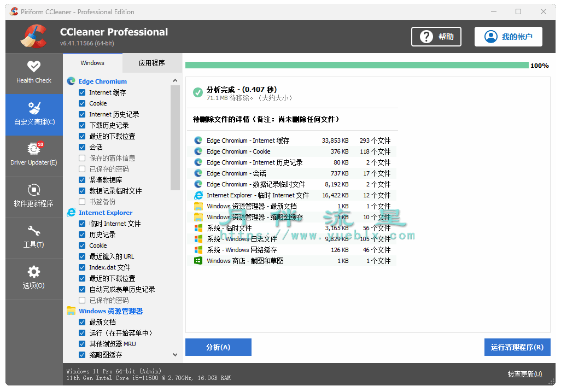The height and width of the screenshot is (392, 561).
Task: Click the green analysis-complete checkmark icon
Action: click(198, 92)
